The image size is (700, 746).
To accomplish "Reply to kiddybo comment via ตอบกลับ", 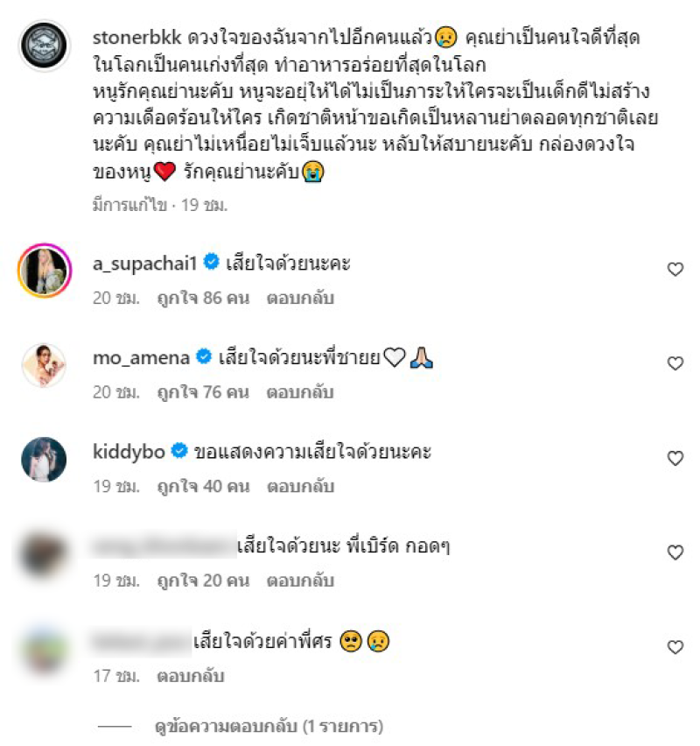I will point(300,487).
